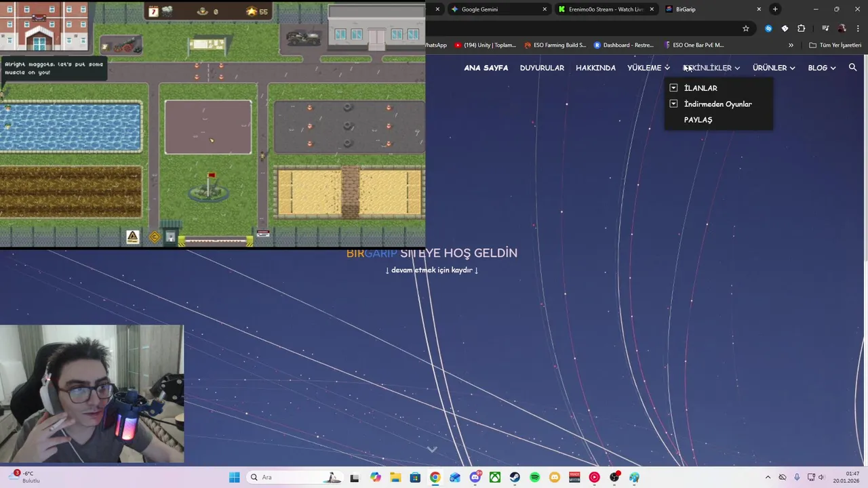The width and height of the screenshot is (868, 488).
Task: Click the microphone icon in the system tray
Action: coord(797,477)
